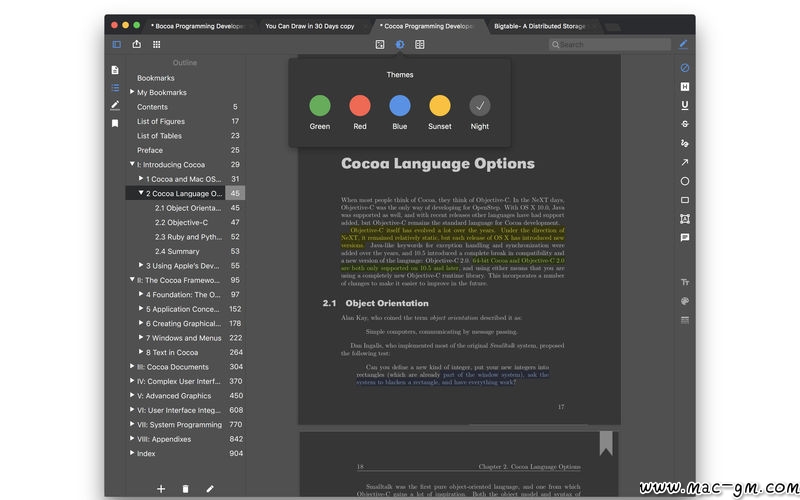Toggle the left sidebar panel button
The height and width of the screenshot is (500, 800).
(116, 44)
